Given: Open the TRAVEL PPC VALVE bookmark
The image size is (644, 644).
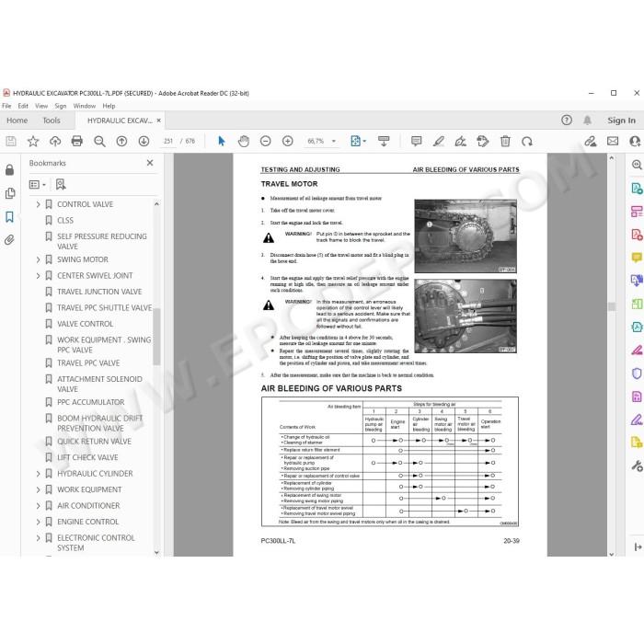Looking at the screenshot, I should (x=88, y=363).
